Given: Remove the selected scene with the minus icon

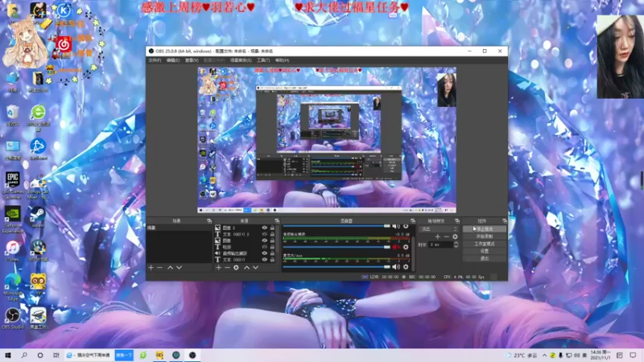Looking at the screenshot, I should point(159,268).
